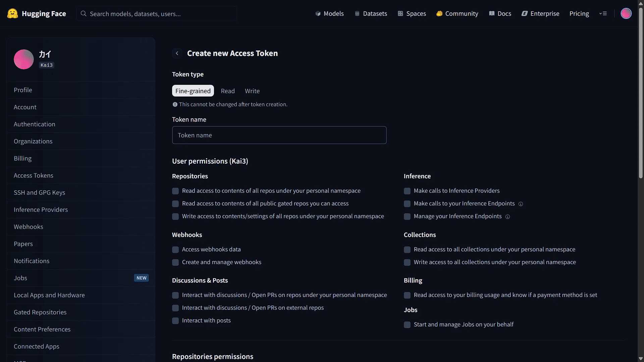Click the Community hands icon
Screen dimensions: 644x362
(x=439, y=14)
